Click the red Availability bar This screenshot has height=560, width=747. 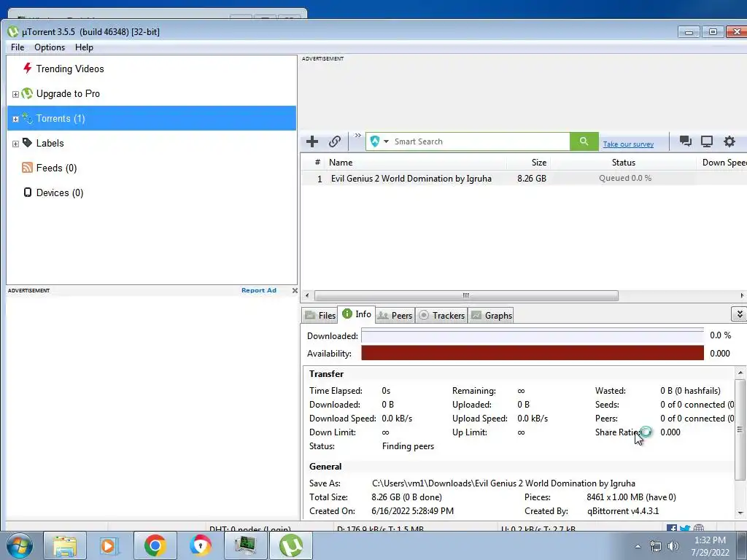tap(532, 354)
